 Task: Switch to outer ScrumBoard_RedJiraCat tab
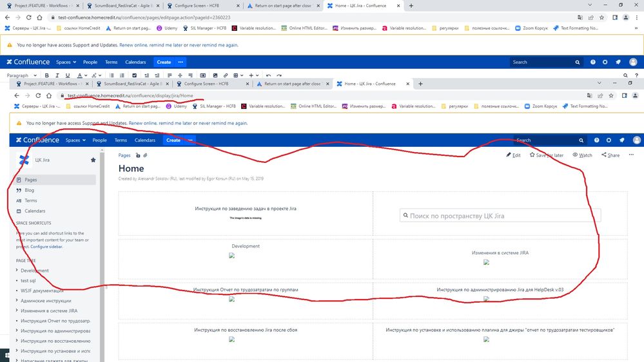(123, 6)
